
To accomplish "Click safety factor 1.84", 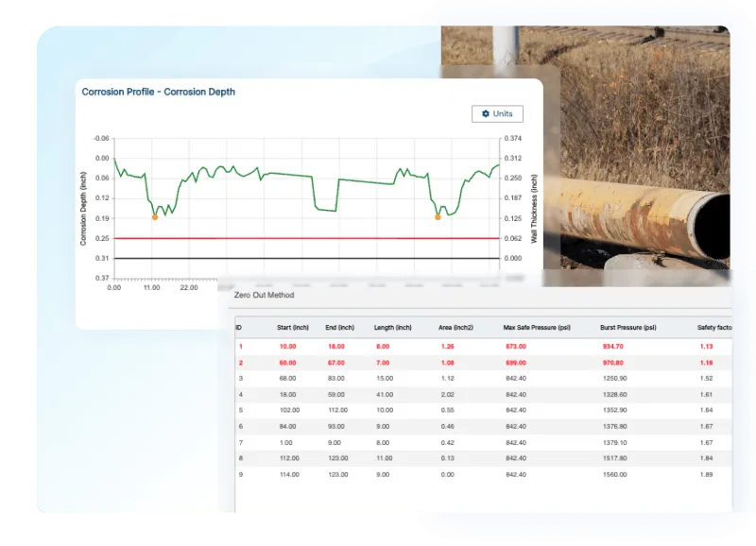I will [x=706, y=458].
